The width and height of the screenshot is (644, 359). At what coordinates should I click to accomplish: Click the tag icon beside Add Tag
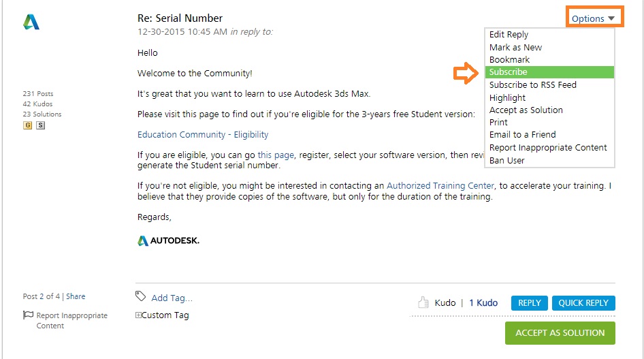click(x=141, y=296)
